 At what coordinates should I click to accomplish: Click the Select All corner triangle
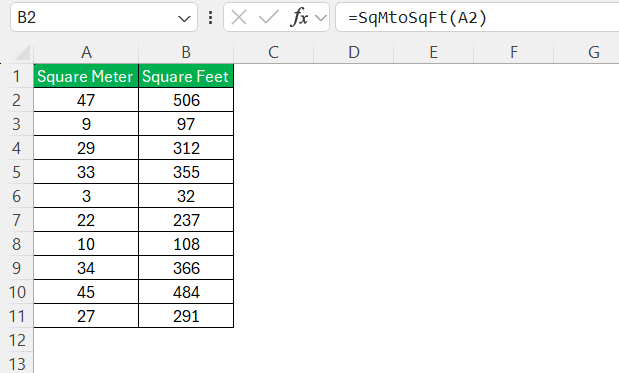pos(22,52)
